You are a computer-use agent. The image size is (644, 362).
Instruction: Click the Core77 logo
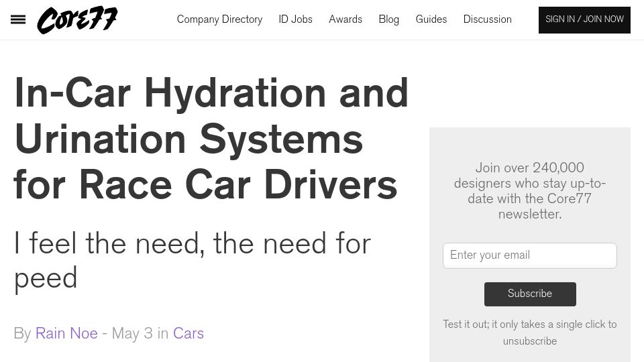76,19
